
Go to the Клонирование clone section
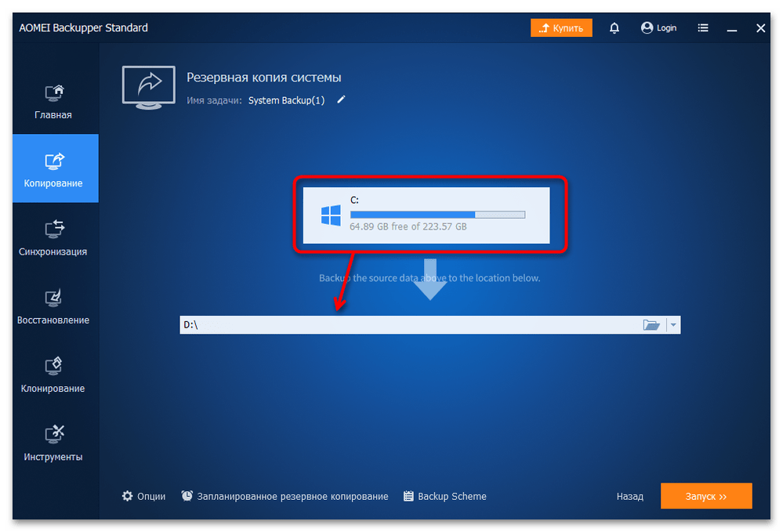(53, 375)
